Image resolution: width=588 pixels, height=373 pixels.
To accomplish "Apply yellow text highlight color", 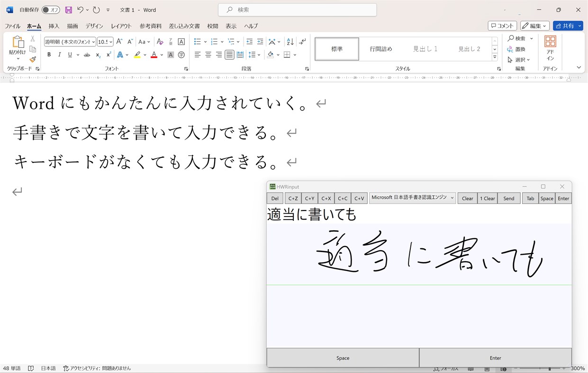I will click(137, 55).
